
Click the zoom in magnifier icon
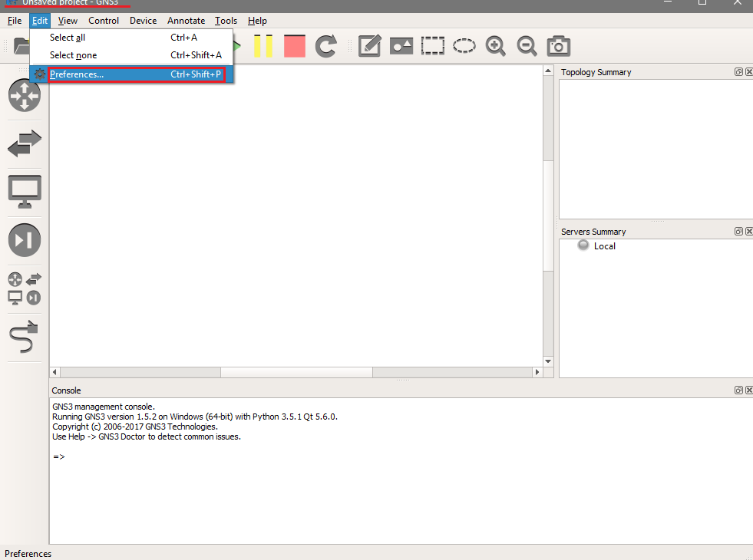(x=496, y=46)
